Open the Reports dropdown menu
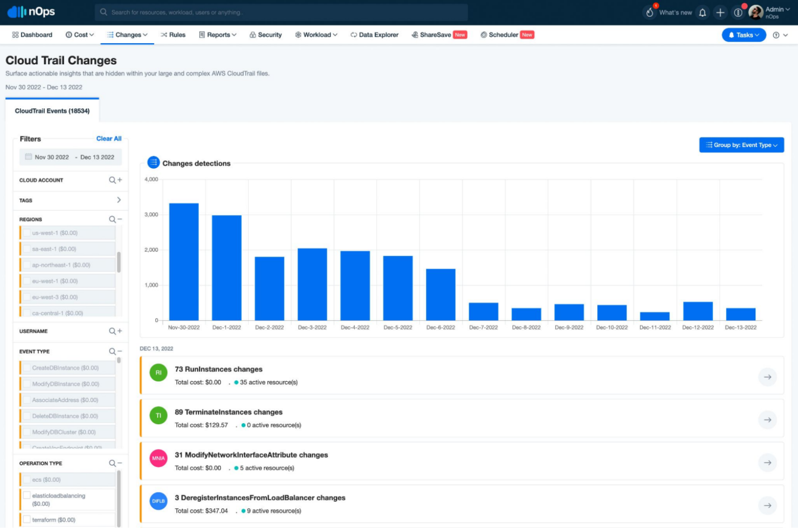The height and width of the screenshot is (532, 798). click(218, 35)
